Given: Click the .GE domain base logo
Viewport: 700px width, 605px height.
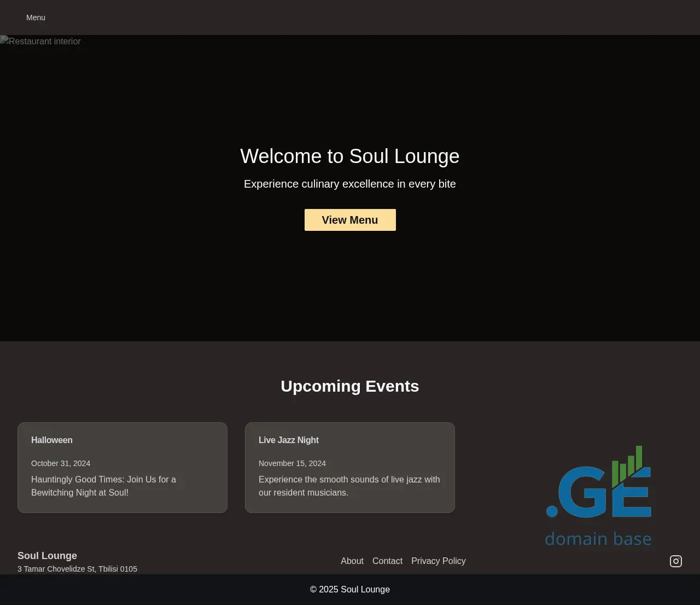Looking at the screenshot, I should point(599,496).
